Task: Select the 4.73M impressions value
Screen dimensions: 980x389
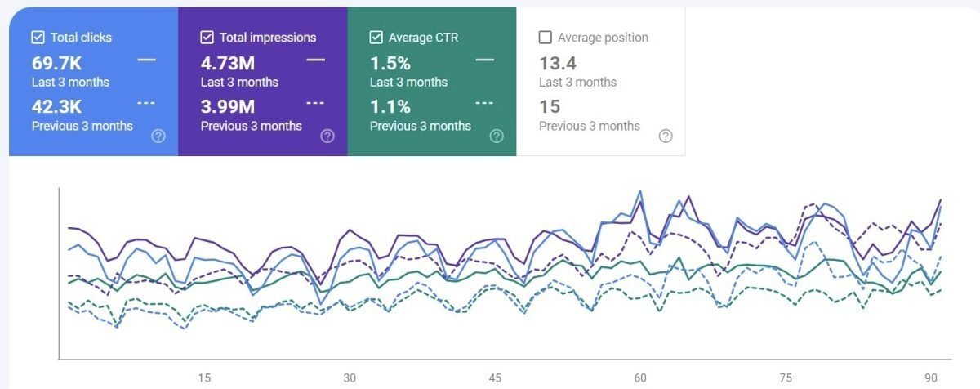Action: (x=228, y=63)
